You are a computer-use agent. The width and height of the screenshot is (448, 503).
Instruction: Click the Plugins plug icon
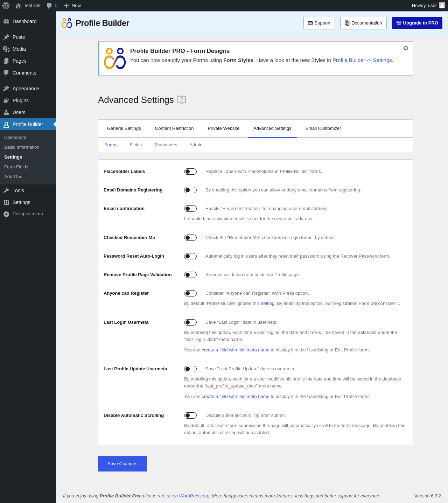coord(6,100)
